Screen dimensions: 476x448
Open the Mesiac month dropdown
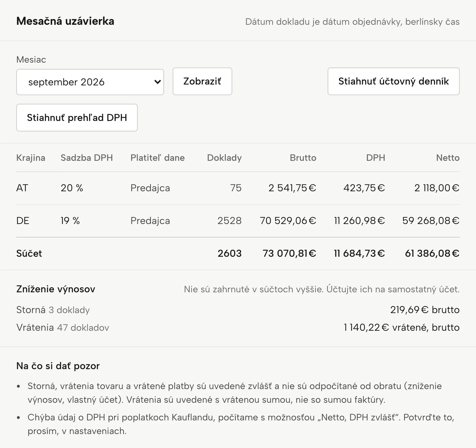click(90, 82)
